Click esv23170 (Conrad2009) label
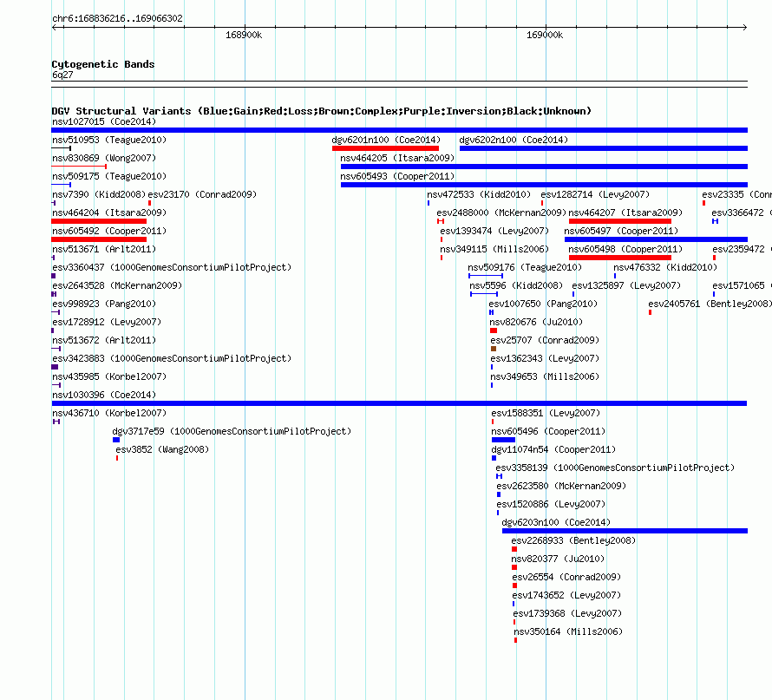The width and height of the screenshot is (772, 700). [202, 194]
